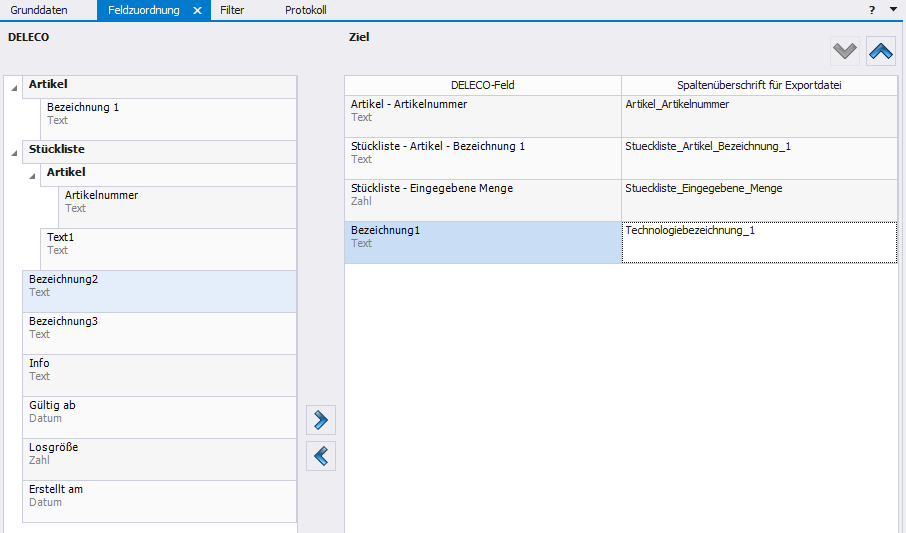Go to the Protokoll tab
Image resolution: width=906 pixels, height=533 pixels.
pos(305,10)
